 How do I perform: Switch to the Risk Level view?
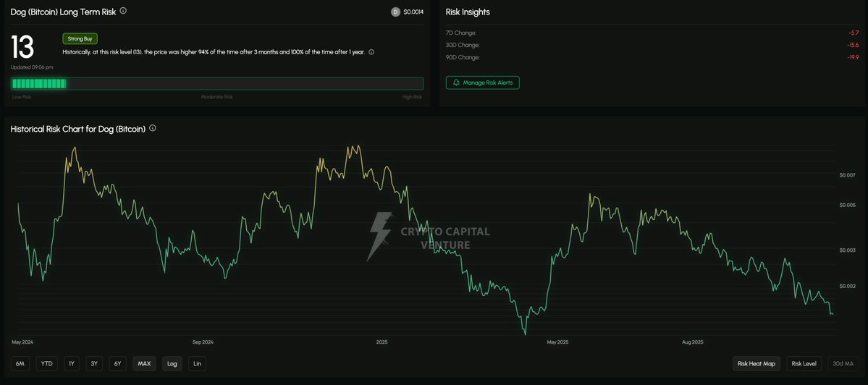coord(804,363)
